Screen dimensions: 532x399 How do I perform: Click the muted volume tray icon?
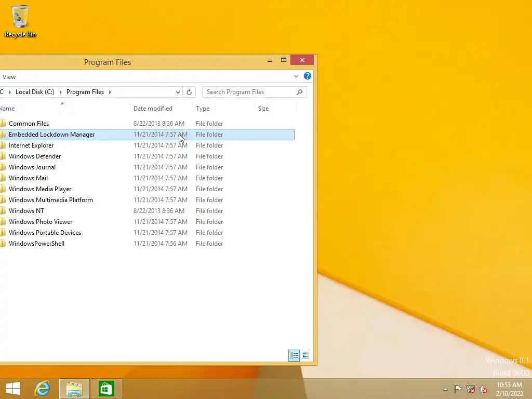(483, 389)
